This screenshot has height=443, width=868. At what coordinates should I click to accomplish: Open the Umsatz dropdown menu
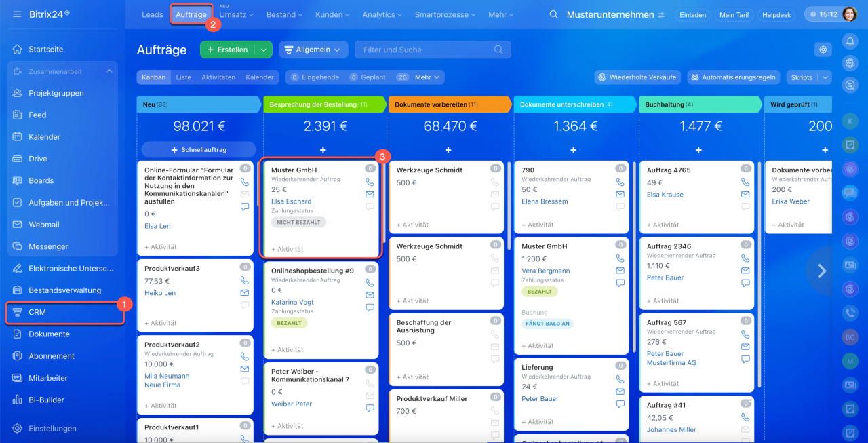[x=236, y=14]
